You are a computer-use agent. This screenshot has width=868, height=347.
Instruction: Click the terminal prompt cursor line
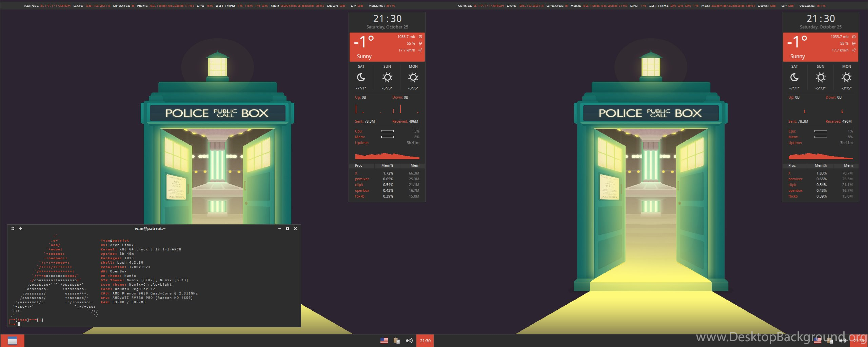tap(19, 324)
